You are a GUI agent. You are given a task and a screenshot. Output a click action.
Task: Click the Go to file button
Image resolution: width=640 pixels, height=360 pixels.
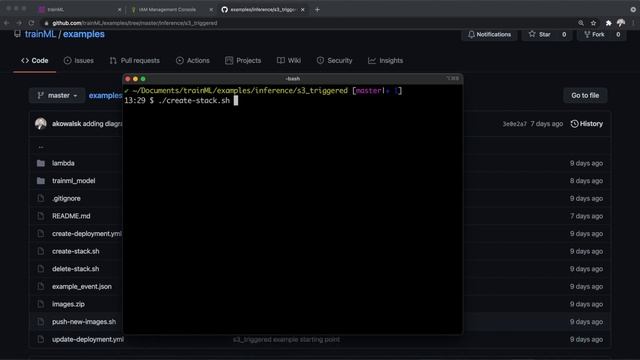tap(585, 96)
